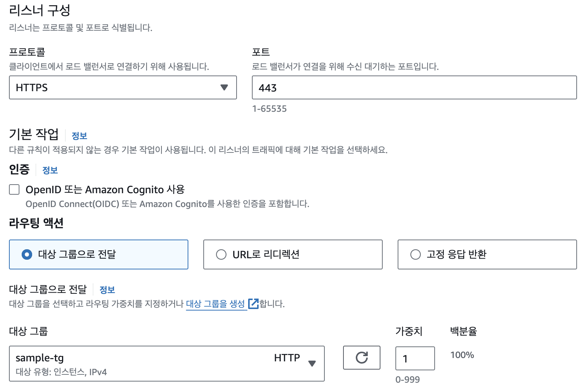586x392 pixels.
Task: Follow the 대상 그룹을 생성 link
Action: [x=215, y=303]
